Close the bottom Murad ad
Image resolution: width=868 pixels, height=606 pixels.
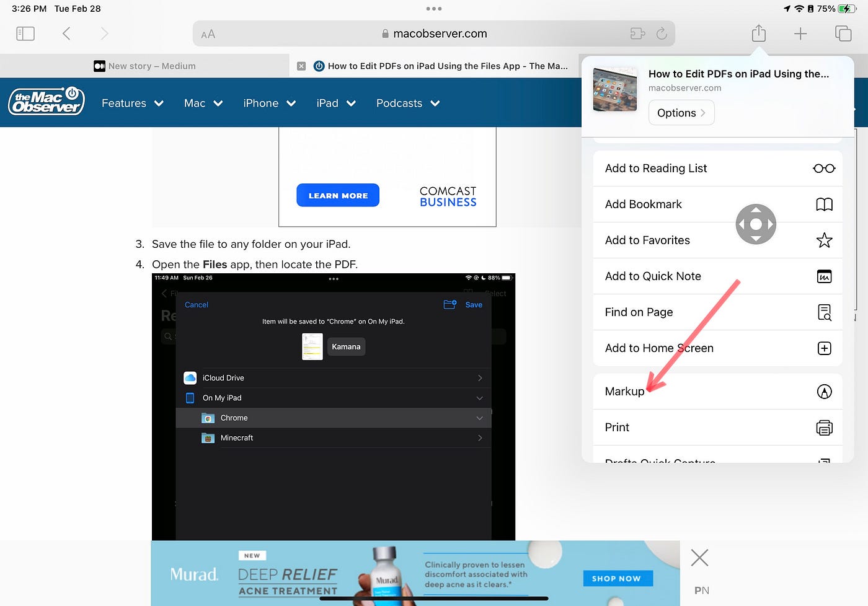tap(699, 558)
